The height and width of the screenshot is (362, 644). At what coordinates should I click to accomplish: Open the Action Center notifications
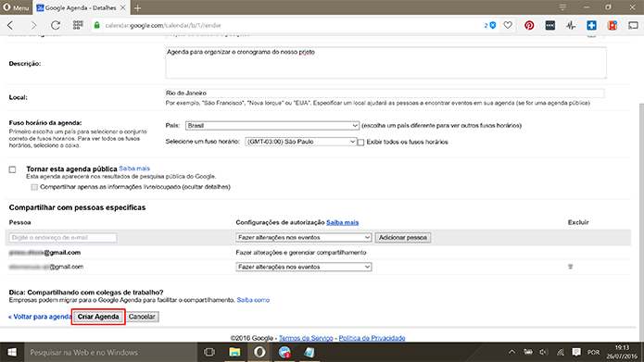(x=576, y=352)
